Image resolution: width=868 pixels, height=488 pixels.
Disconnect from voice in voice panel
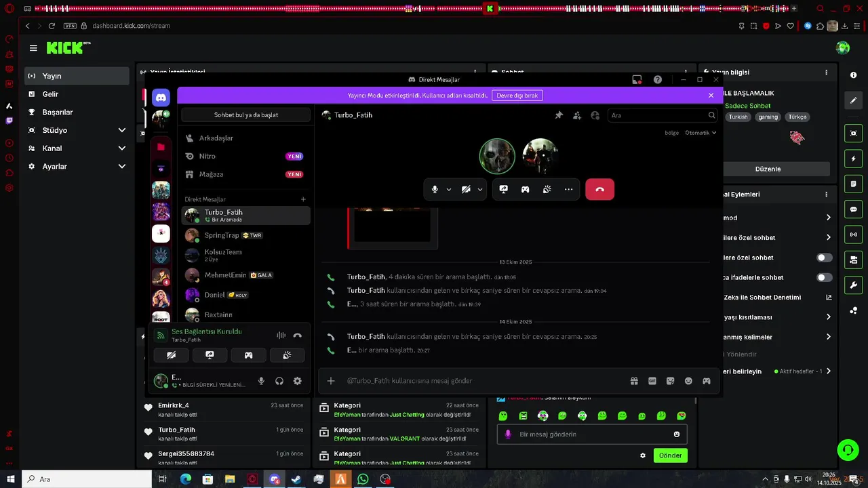pyautogui.click(x=297, y=335)
